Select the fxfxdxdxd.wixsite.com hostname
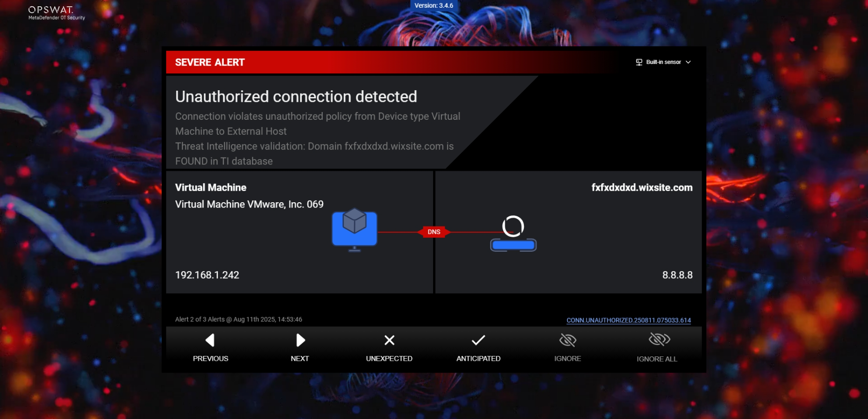Viewport: 868px width, 419px height. tap(642, 188)
